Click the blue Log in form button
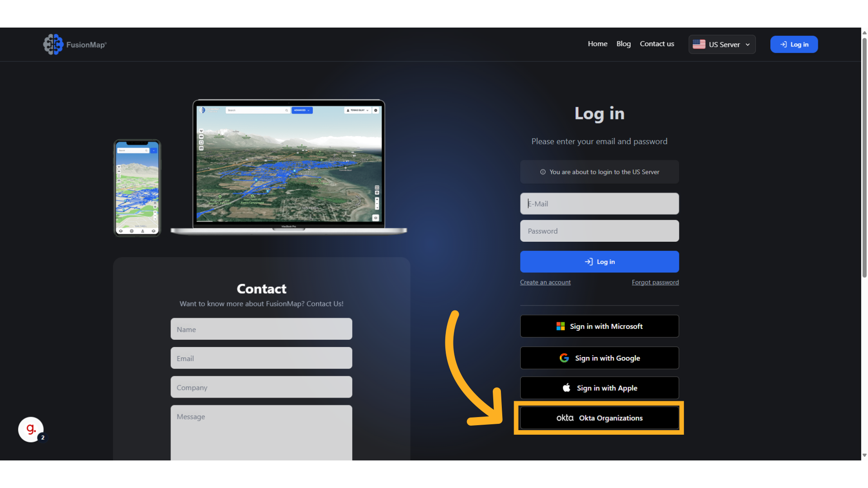The image size is (868, 488). coord(599,262)
